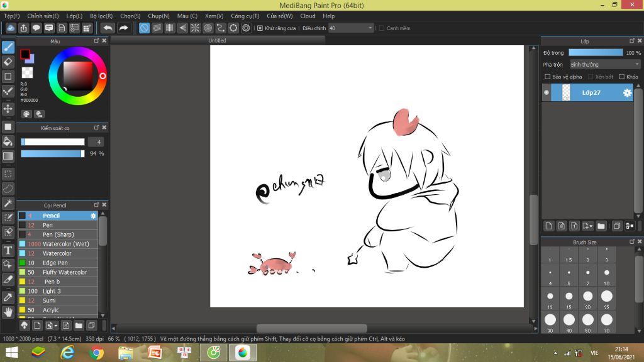The width and height of the screenshot is (644, 362).
Task: Select Fluffy Watercolor brush
Action: (57, 272)
